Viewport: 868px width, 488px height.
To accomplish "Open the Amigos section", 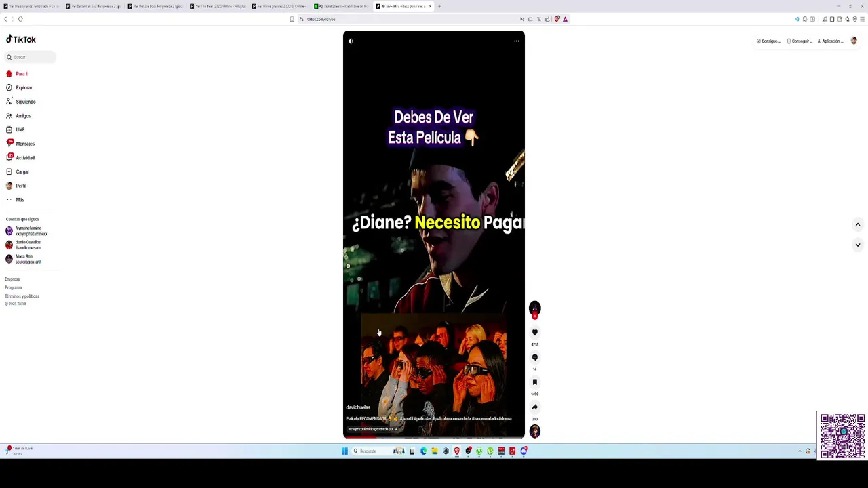I will point(18,116).
